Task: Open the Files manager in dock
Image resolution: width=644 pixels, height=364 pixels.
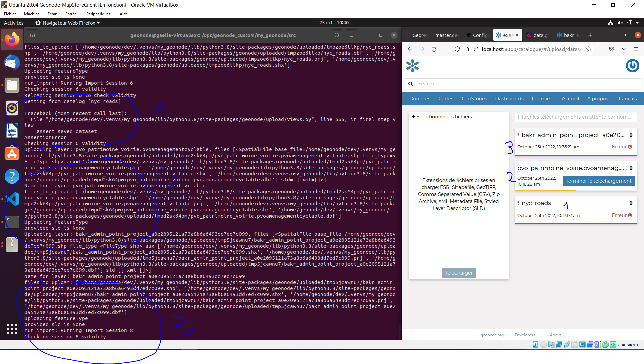Action: pos(12,85)
